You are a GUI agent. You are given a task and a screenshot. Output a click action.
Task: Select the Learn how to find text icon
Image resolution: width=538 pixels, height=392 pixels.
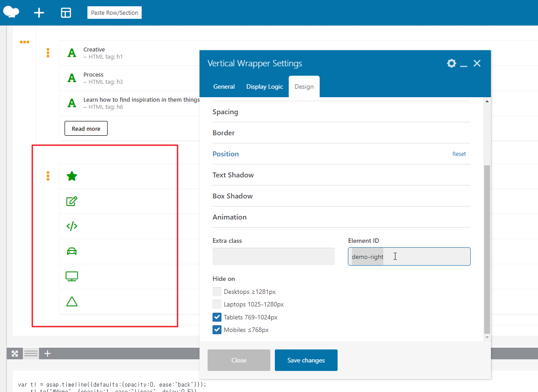[72, 103]
